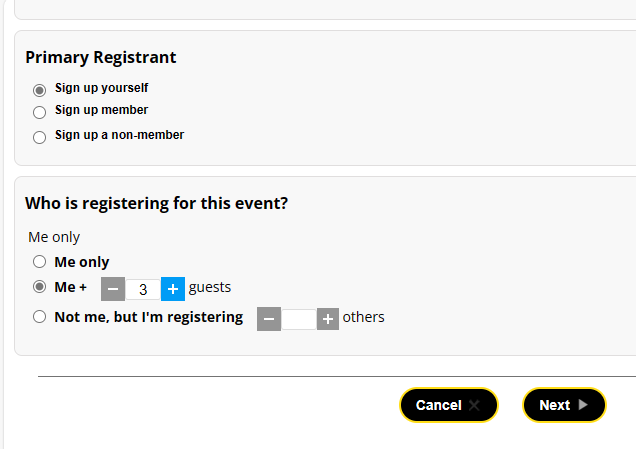Choose 'Not me, but I'm registering' option
636x449 pixels.
pyautogui.click(x=40, y=317)
